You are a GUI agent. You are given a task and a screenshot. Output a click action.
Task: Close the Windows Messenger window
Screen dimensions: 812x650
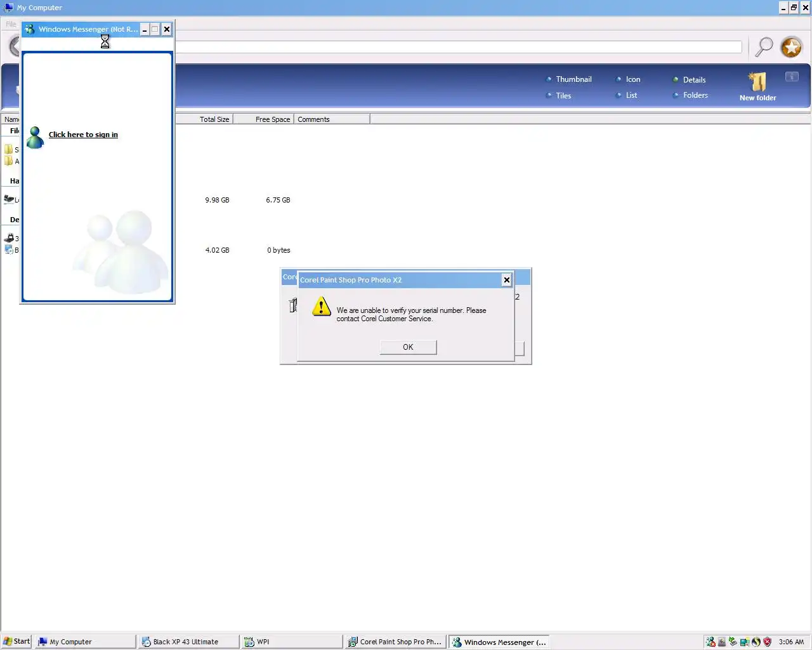click(166, 29)
